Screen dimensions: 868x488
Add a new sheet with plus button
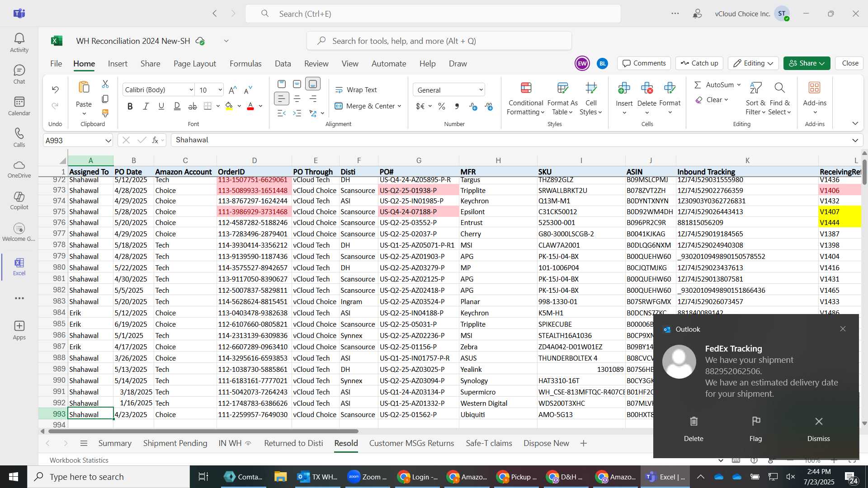583,443
